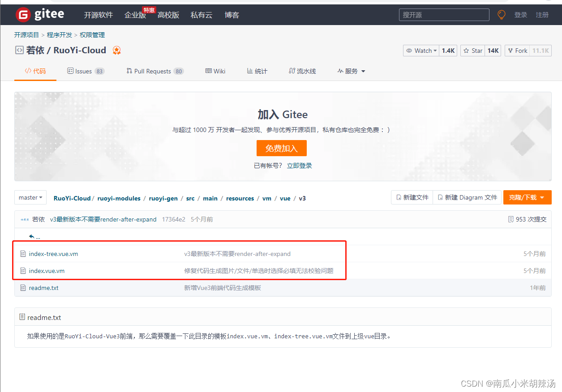The width and height of the screenshot is (562, 392).
Task: Open the Watch dropdown
Action: coord(421,51)
